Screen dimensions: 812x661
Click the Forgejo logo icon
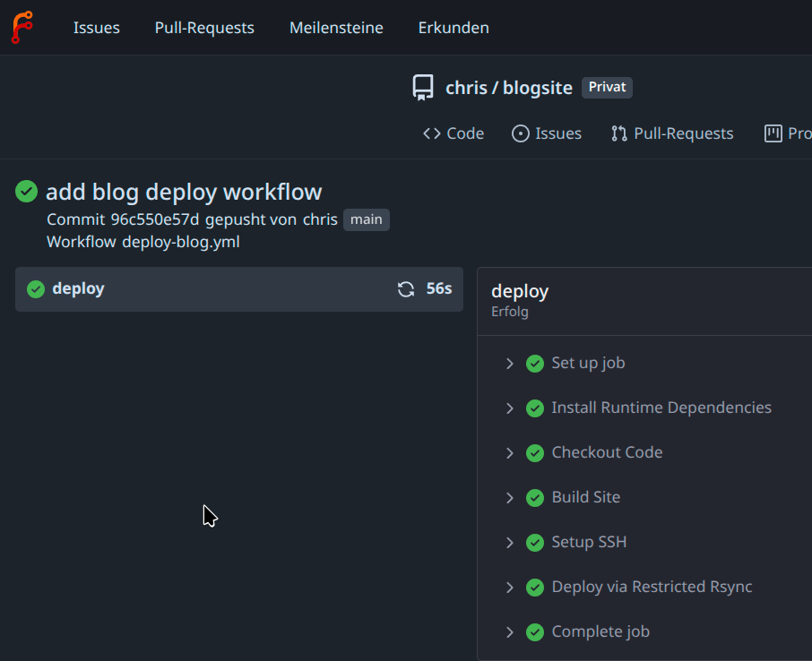coord(22,27)
